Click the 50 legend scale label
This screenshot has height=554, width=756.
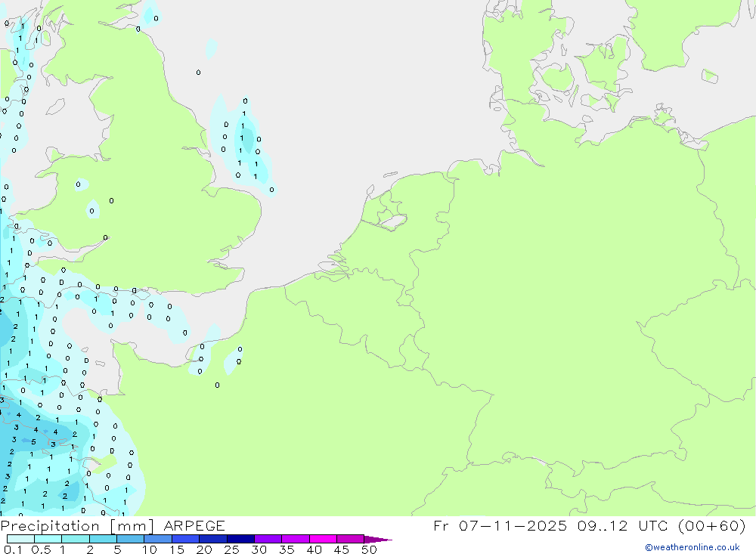pos(370,549)
